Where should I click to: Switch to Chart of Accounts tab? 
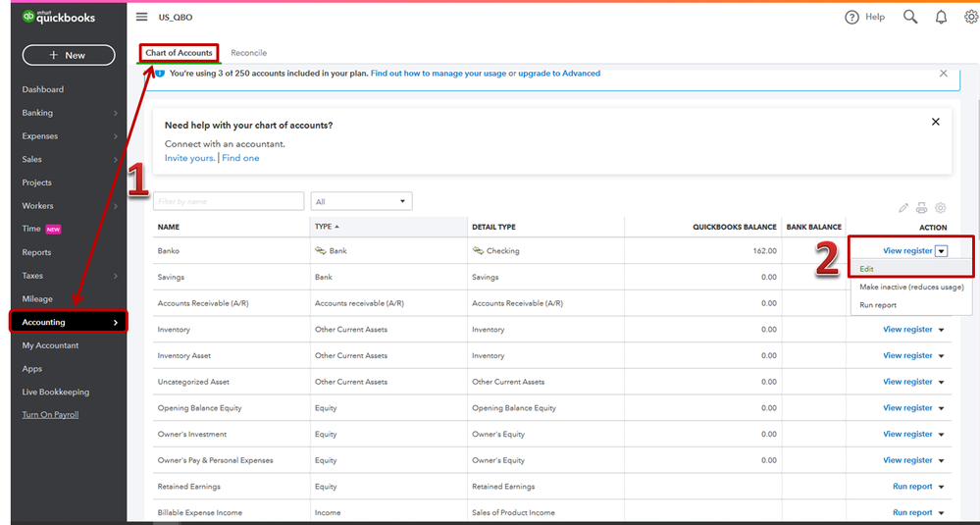point(179,53)
